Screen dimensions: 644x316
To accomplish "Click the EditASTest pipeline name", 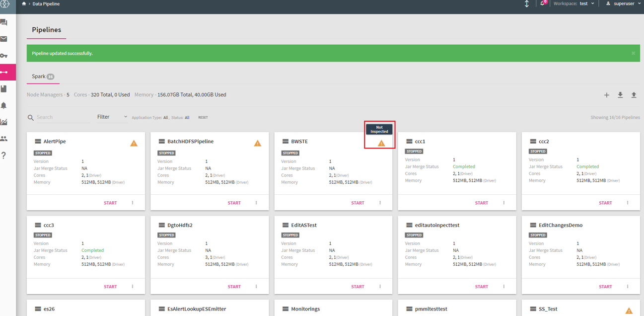I will tap(304, 225).
